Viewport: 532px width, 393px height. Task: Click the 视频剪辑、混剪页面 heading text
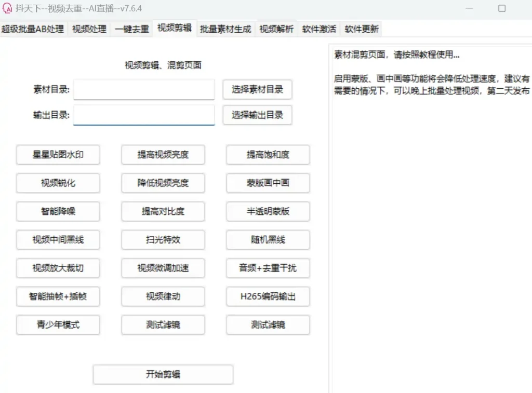click(163, 65)
